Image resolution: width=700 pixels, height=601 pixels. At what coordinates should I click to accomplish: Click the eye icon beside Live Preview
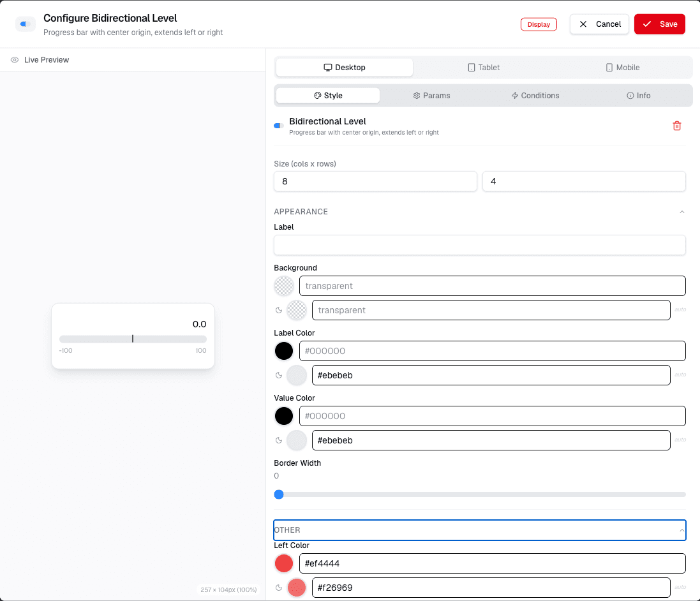[15, 60]
